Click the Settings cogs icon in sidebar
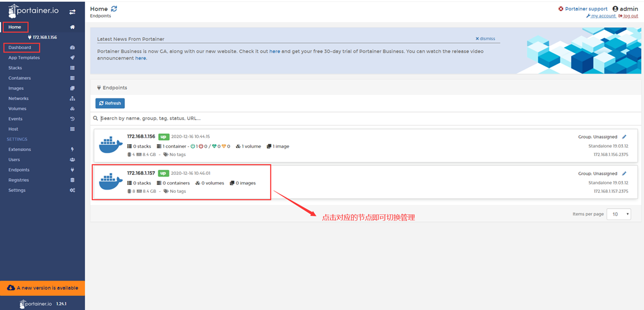644x310 pixels. (72, 191)
